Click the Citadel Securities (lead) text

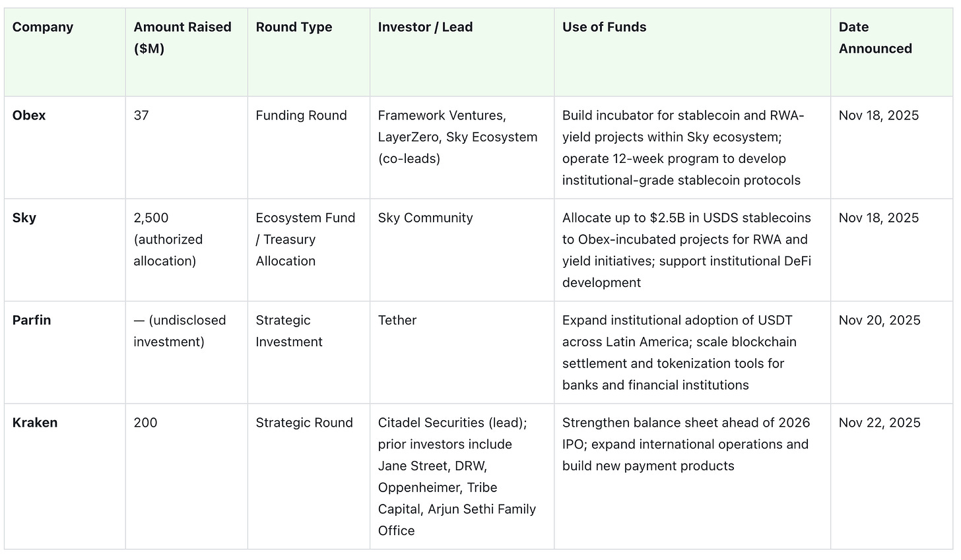tap(452, 423)
